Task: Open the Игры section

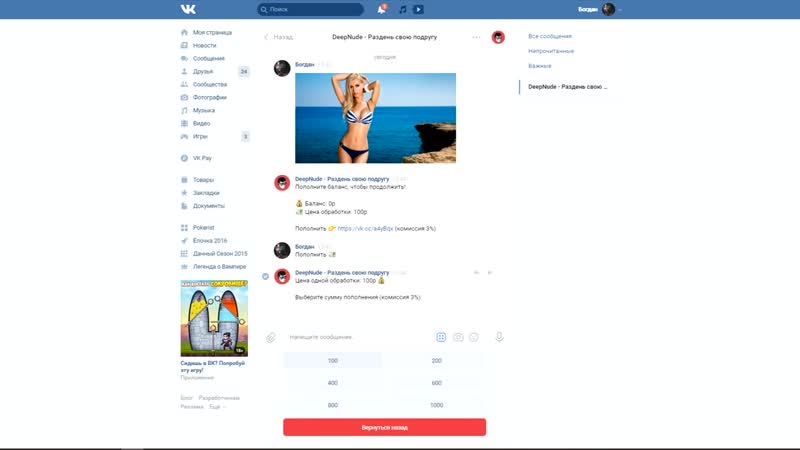Action: point(200,136)
